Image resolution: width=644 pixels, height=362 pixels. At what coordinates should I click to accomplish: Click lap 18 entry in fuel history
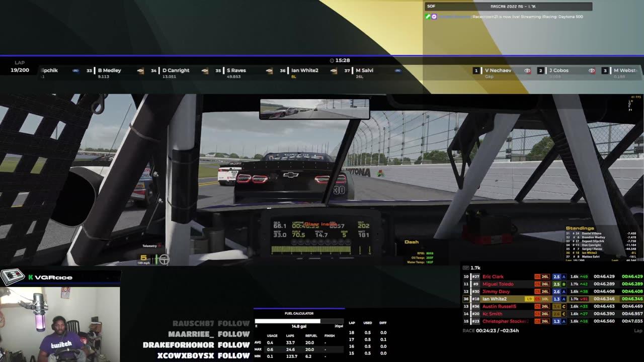tap(367, 332)
